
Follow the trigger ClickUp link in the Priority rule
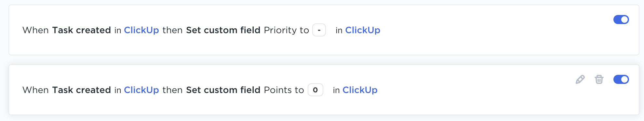point(141,30)
